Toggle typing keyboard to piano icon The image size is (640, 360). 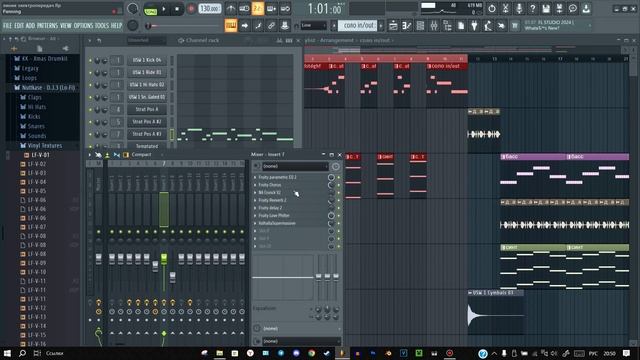(231, 26)
